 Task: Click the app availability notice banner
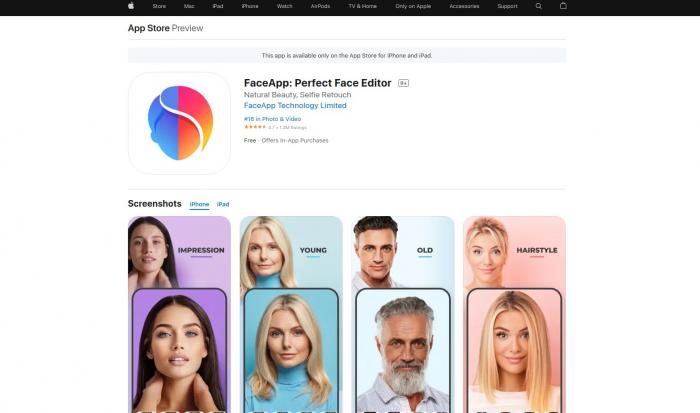[347, 55]
